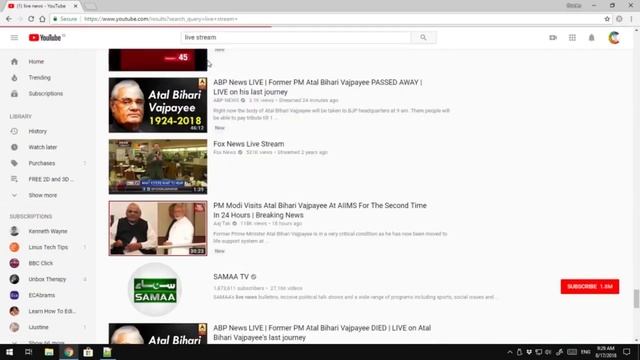The height and width of the screenshot is (360, 640).
Task: Bookmark page with star icon
Action: 607,19
